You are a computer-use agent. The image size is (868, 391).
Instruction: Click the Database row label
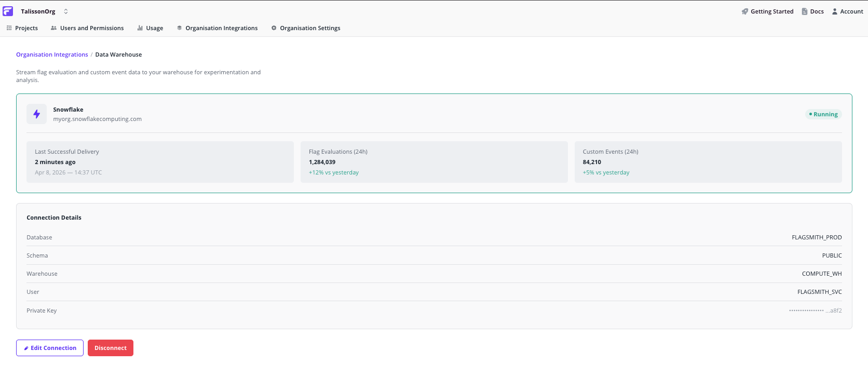[x=39, y=237]
